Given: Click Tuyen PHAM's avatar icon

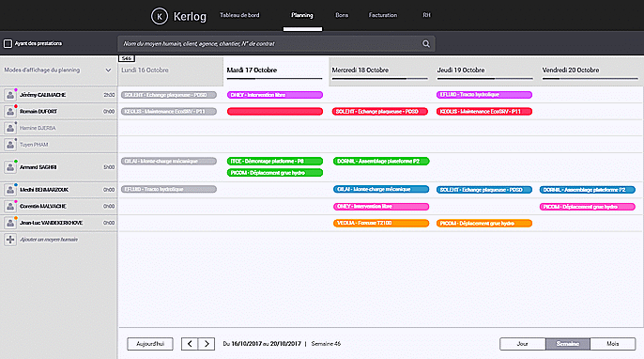Looking at the screenshot, I should click(10, 145).
